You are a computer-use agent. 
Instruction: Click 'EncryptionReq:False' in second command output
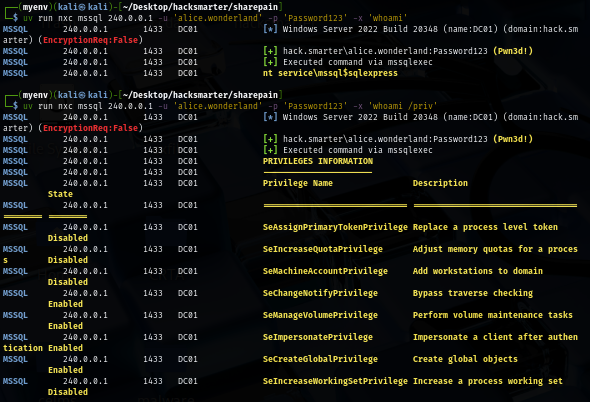90,128
